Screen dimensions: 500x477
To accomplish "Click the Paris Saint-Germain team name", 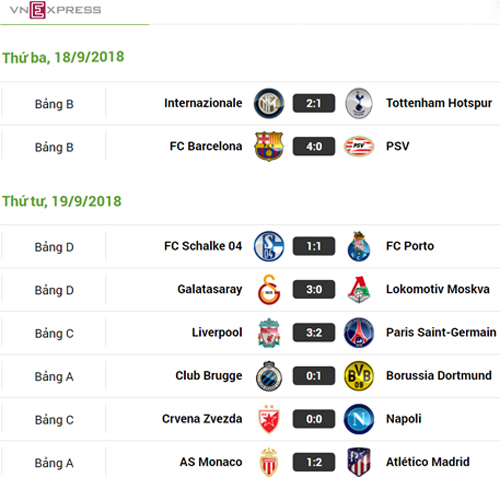I will click(441, 332).
